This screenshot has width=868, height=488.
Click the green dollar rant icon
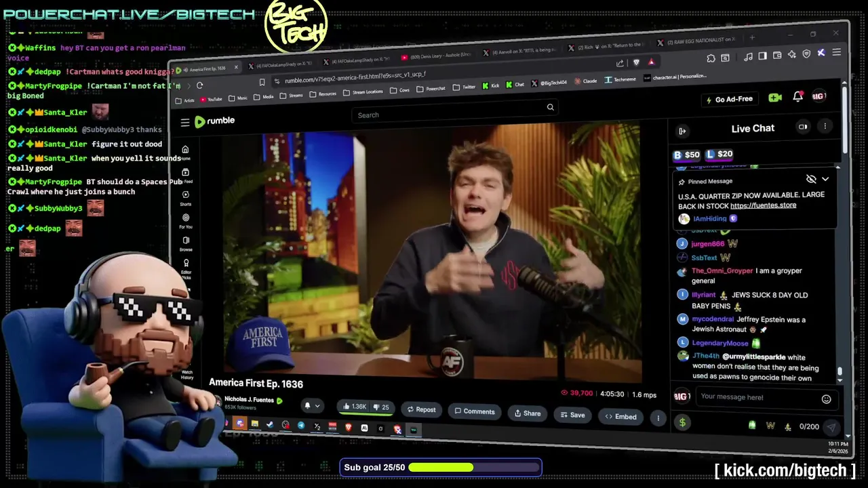(683, 423)
